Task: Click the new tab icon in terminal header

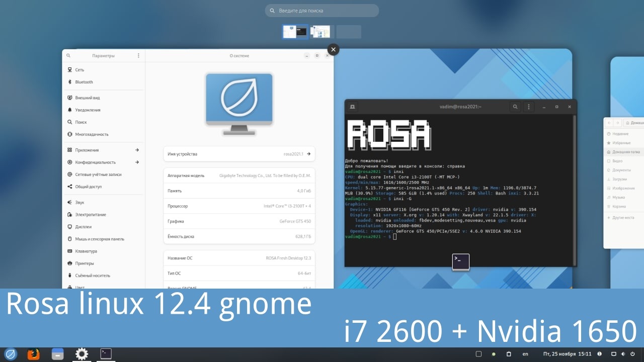Action: pyautogui.click(x=353, y=107)
